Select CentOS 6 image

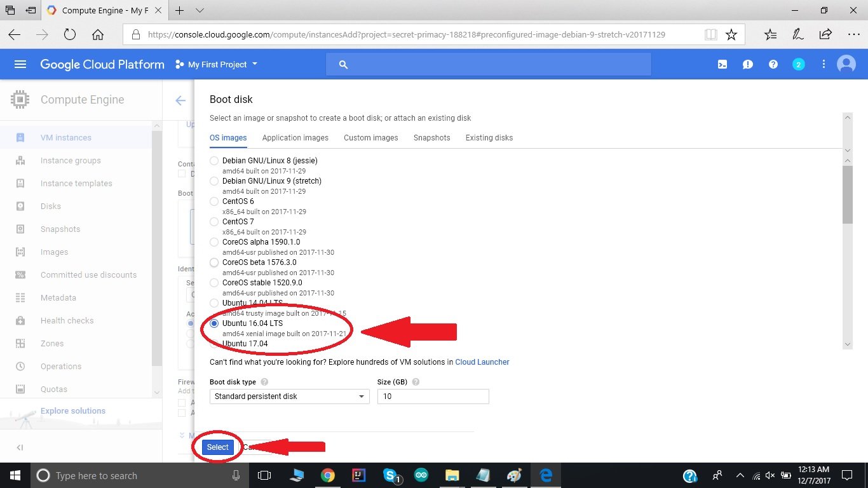214,201
